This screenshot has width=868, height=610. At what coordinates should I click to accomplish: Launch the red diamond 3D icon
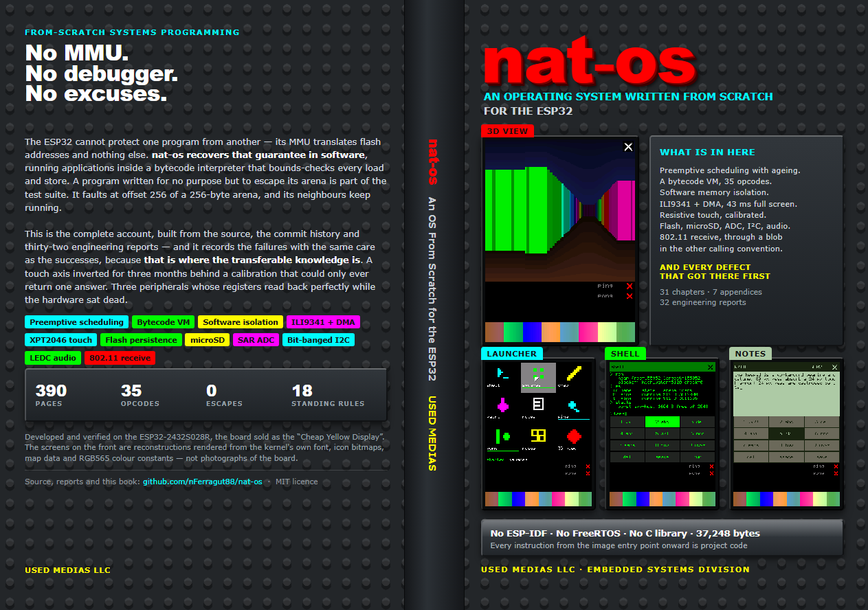tap(573, 436)
